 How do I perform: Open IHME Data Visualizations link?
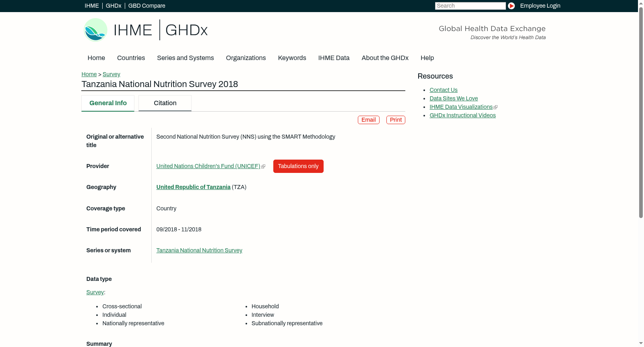(461, 107)
